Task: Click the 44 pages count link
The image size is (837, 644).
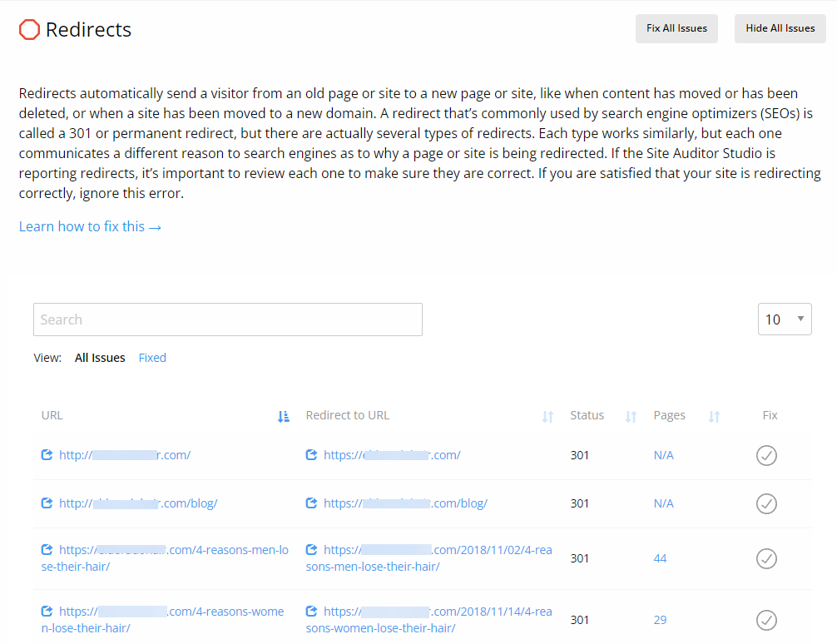Action: coord(660,558)
